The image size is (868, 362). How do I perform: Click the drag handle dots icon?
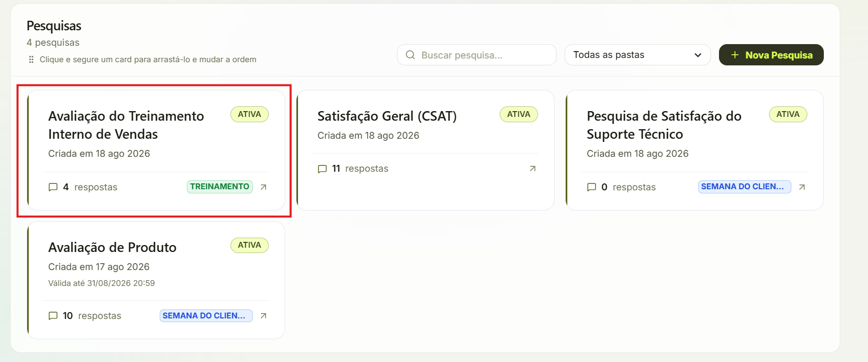(31, 60)
